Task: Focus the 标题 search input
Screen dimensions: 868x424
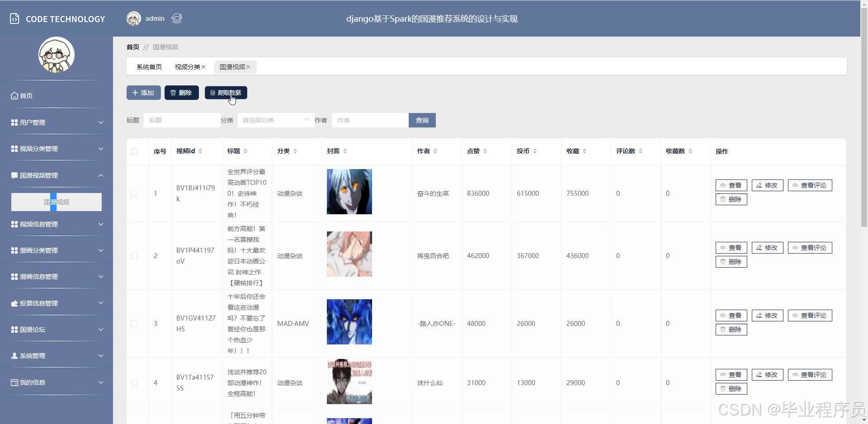Action: [182, 120]
